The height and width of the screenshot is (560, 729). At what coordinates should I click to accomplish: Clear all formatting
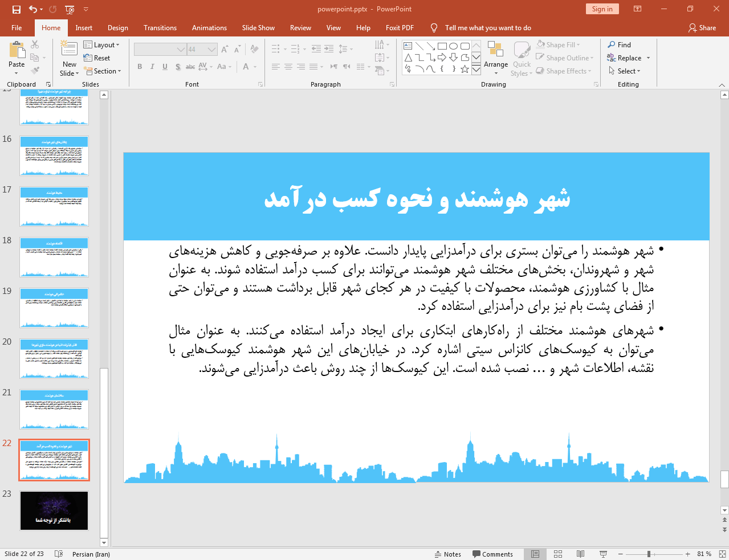(254, 50)
